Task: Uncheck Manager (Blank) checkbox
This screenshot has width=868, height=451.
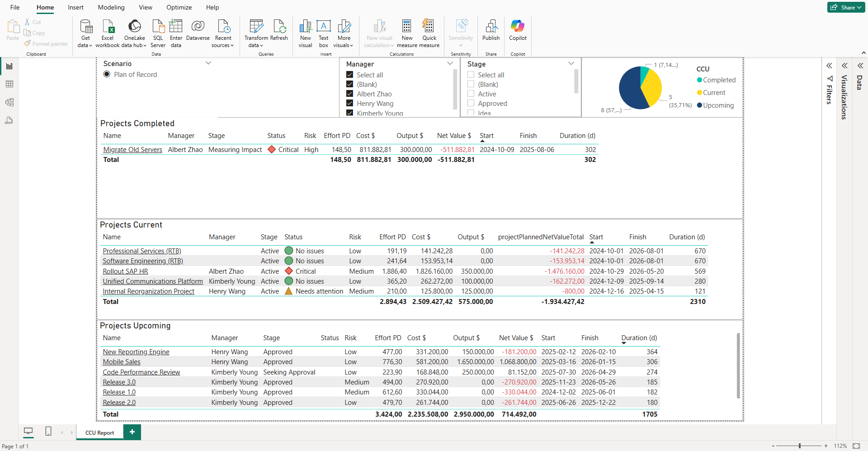Action: pyautogui.click(x=349, y=84)
